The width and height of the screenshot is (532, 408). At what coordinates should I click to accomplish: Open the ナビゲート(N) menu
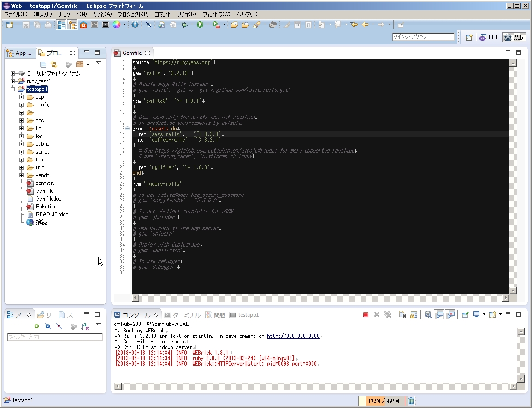[72, 14]
